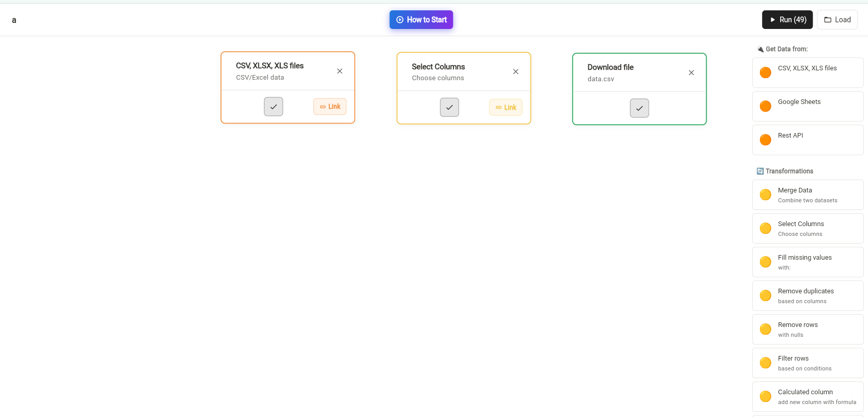868x417 pixels.
Task: Click CSV/Excel data subtitle in node
Action: (x=260, y=78)
